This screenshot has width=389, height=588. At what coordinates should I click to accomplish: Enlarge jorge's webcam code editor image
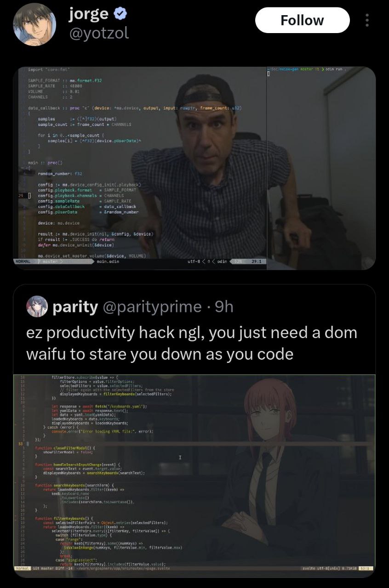tap(194, 168)
